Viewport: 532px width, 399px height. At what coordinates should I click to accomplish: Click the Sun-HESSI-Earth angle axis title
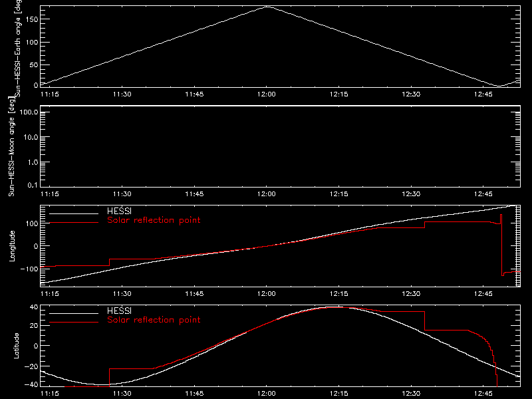click(x=18, y=49)
